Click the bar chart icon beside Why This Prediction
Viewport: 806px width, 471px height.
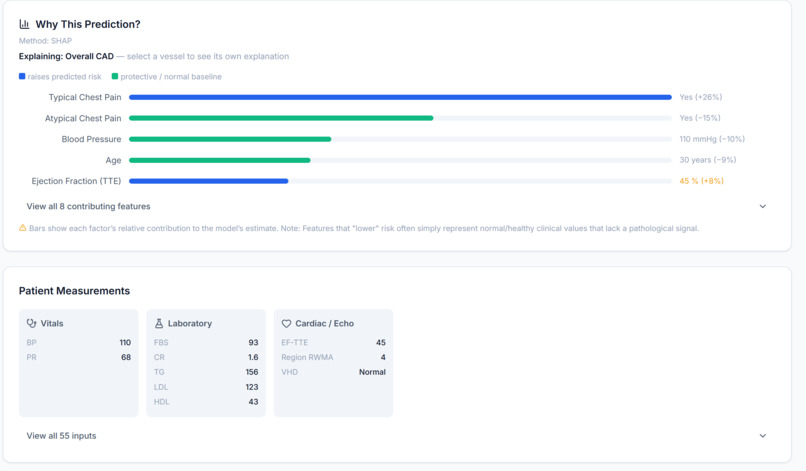(24, 24)
